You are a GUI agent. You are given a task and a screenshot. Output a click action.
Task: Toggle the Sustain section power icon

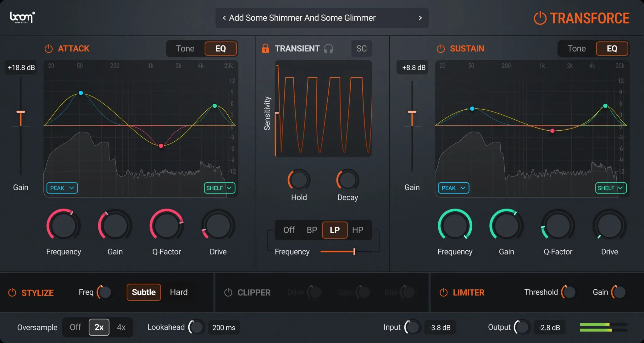pos(441,49)
